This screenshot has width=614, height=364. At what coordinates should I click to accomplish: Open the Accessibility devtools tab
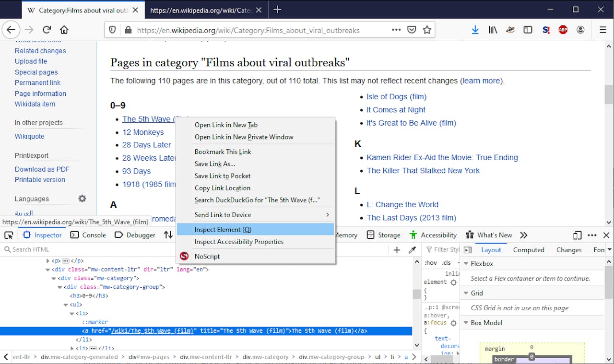[433, 235]
